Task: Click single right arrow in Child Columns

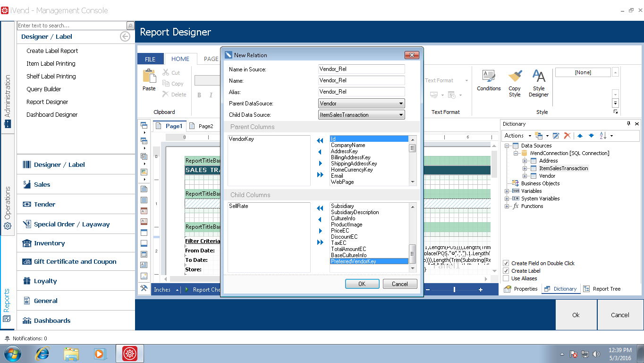Action: coord(320,231)
